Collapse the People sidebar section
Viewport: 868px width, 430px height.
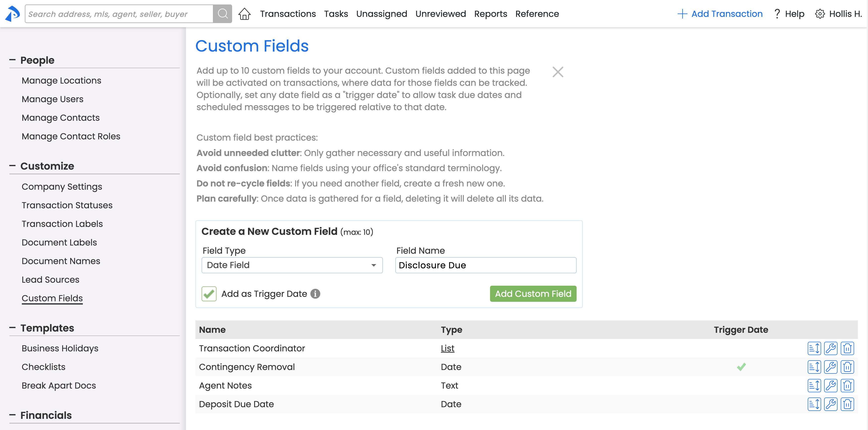[12, 60]
